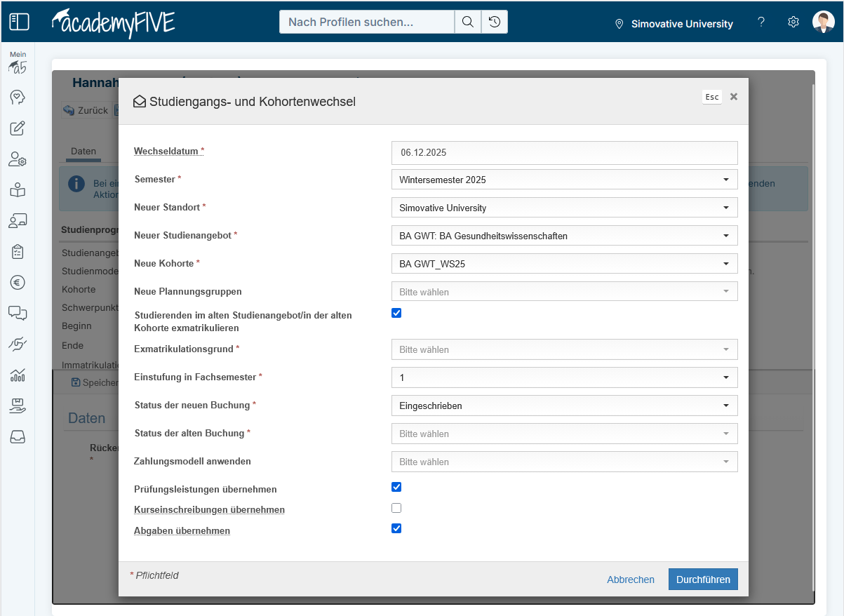Screen dimensions: 844x616
Task: Open the search history clock icon
Action: tap(495, 22)
